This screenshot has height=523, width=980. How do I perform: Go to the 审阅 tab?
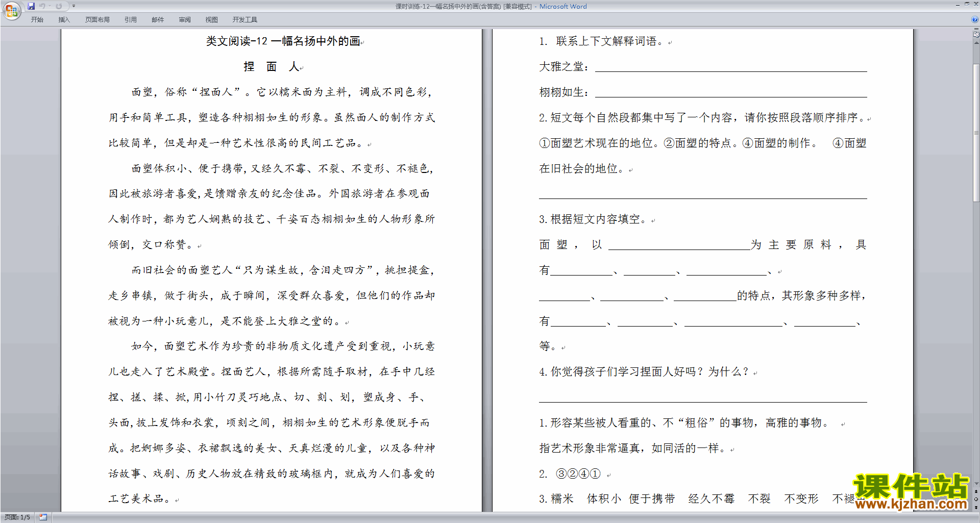(x=185, y=20)
